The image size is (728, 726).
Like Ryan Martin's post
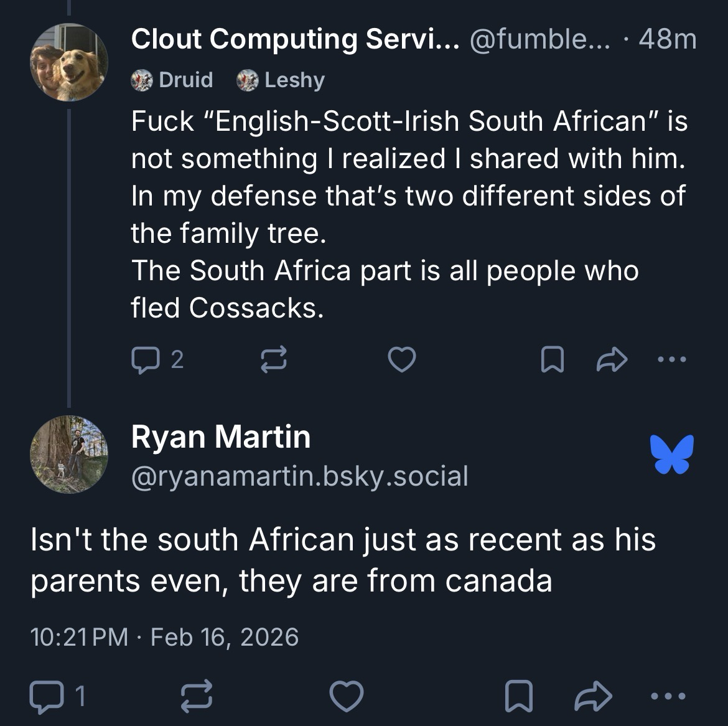coord(346,696)
